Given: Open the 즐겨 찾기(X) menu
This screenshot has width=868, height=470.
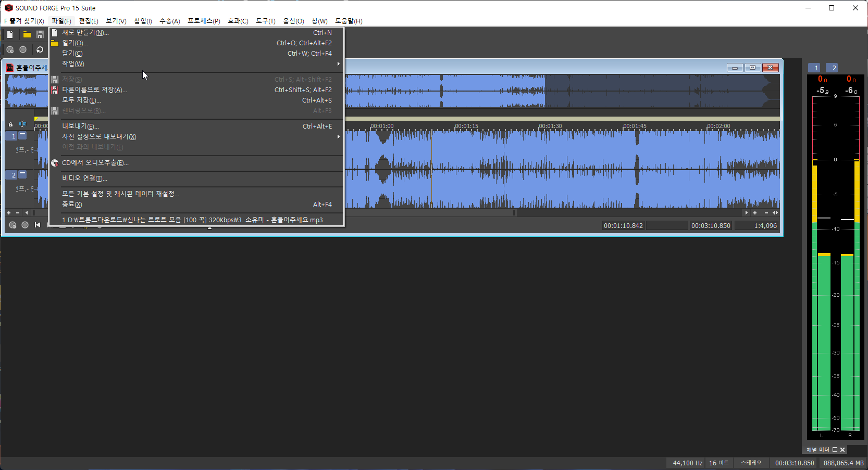Looking at the screenshot, I should (24, 21).
